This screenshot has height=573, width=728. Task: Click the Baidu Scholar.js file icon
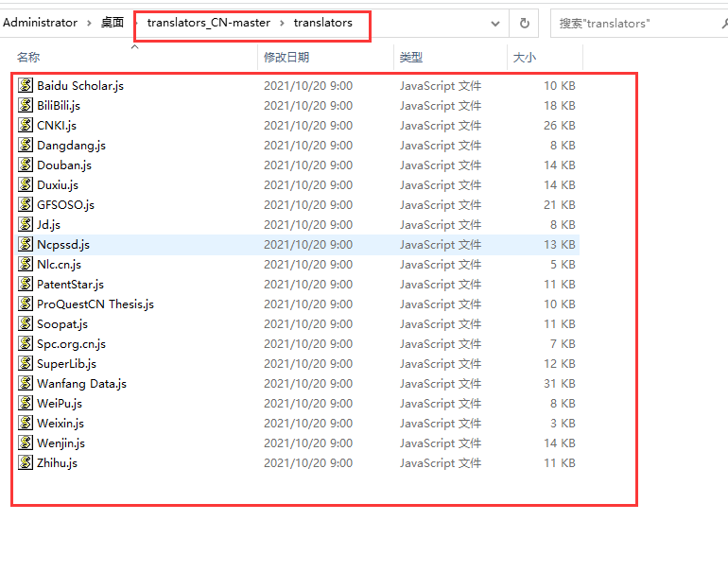tap(26, 85)
